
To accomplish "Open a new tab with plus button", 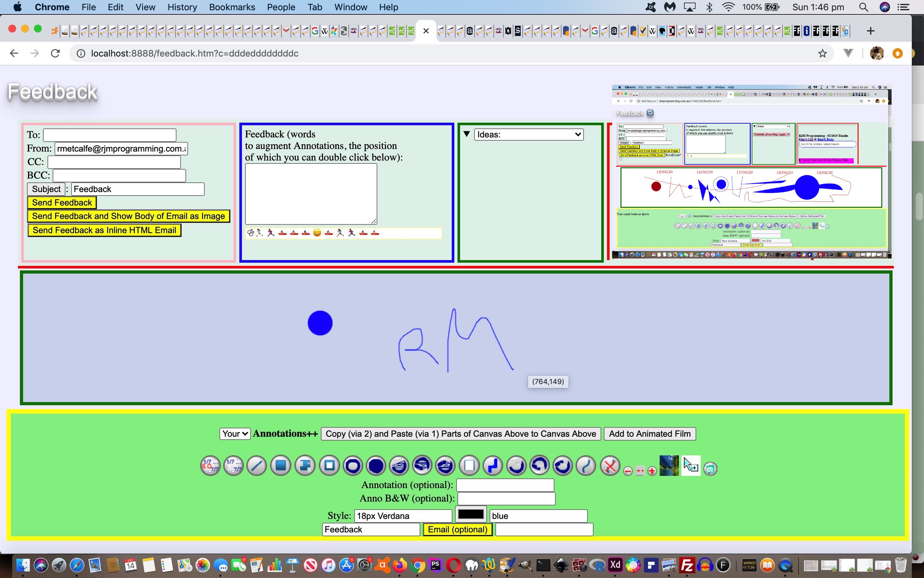I will coord(870,31).
